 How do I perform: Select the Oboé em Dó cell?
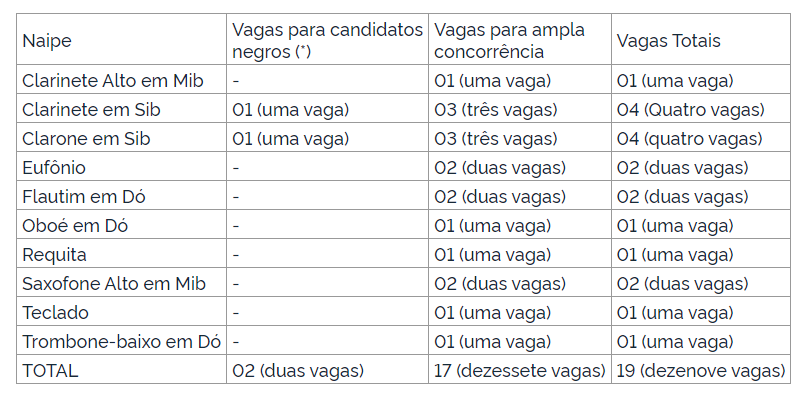(x=121, y=224)
